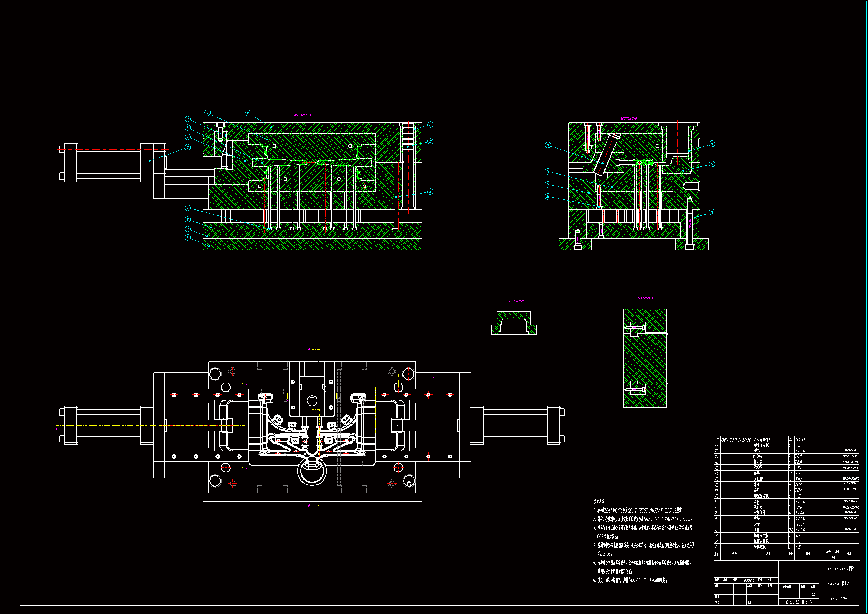Select the SECTION C-C label
868x614 pixels.
[x=645, y=298]
